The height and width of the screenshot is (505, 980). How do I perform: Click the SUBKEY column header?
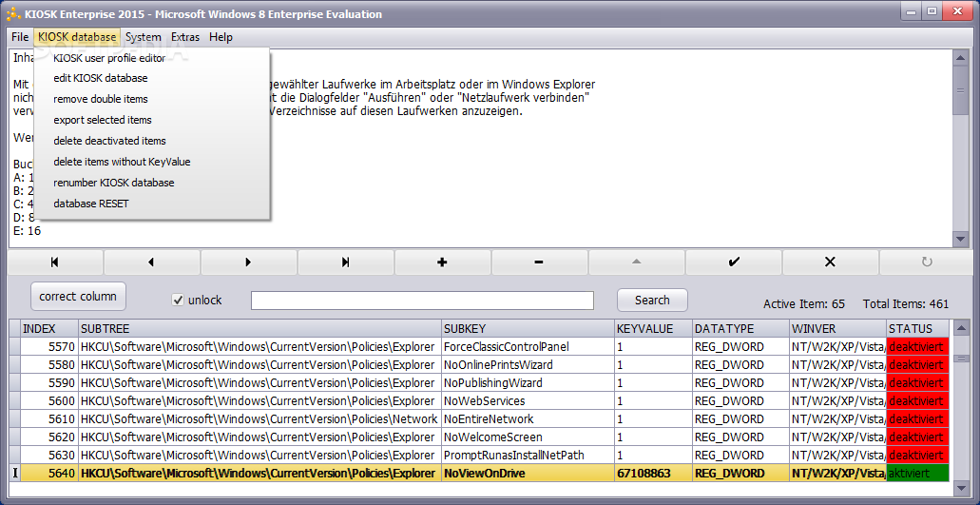tap(528, 329)
